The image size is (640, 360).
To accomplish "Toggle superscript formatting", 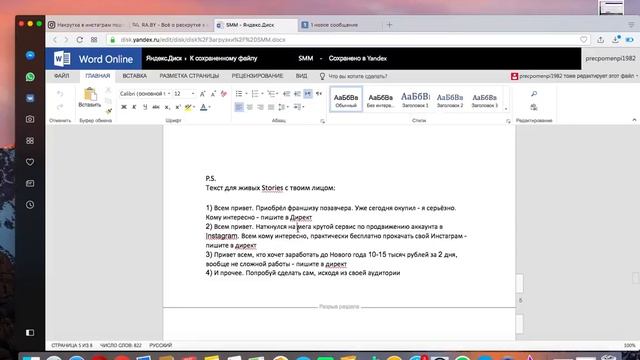I will pos(178,107).
